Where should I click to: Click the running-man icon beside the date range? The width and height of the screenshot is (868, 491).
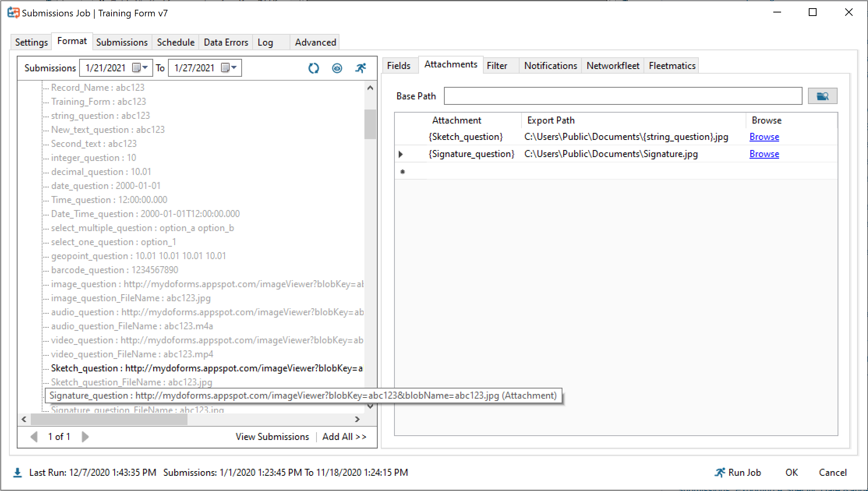(x=361, y=67)
